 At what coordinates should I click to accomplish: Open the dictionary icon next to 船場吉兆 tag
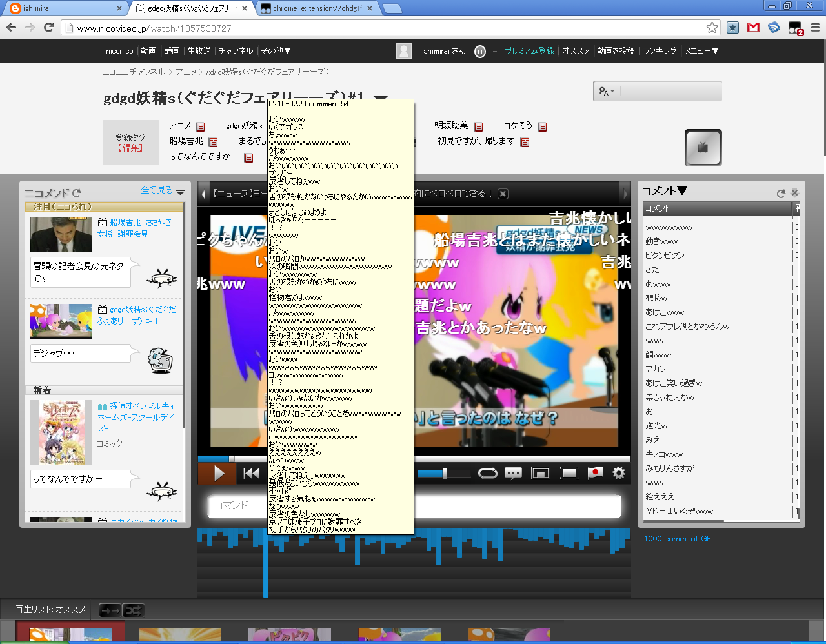[213, 142]
